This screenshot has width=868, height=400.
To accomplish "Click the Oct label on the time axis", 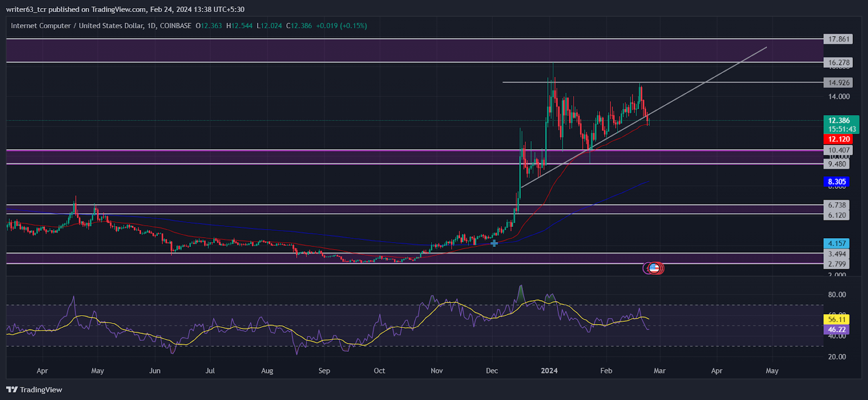I will [379, 371].
